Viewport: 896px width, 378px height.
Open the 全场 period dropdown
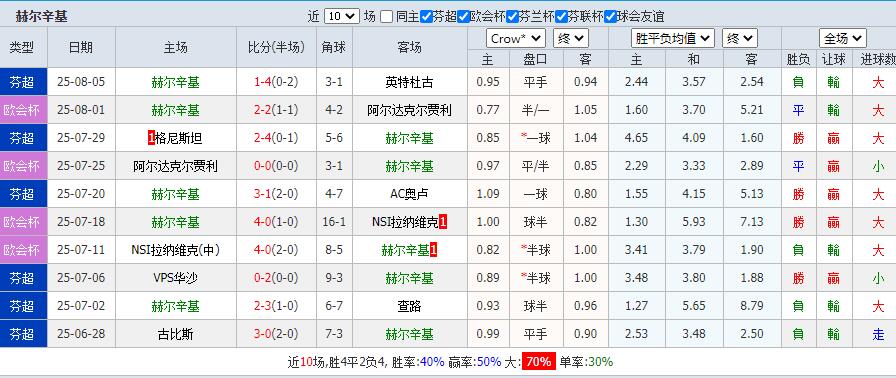(843, 38)
